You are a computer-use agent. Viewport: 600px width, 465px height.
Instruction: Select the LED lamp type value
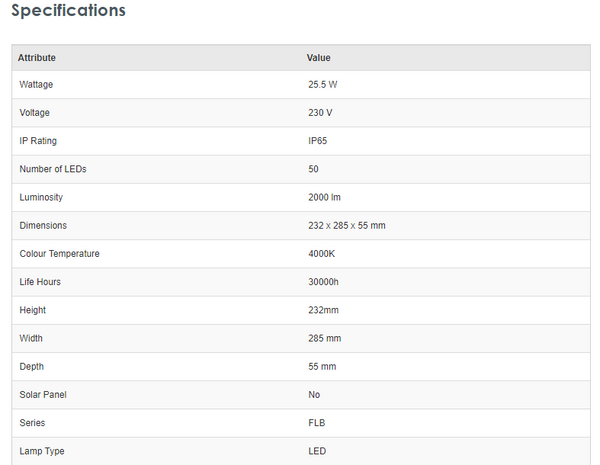[x=317, y=451]
